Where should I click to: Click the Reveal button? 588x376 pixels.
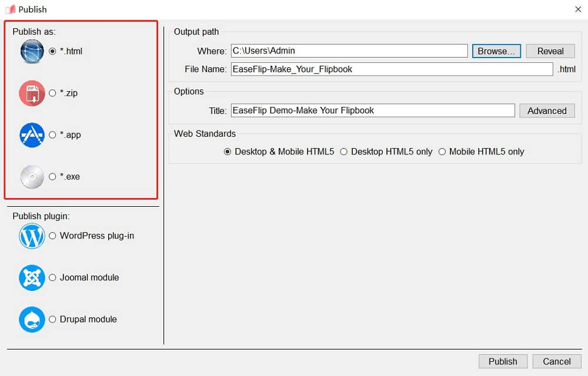pyautogui.click(x=550, y=51)
